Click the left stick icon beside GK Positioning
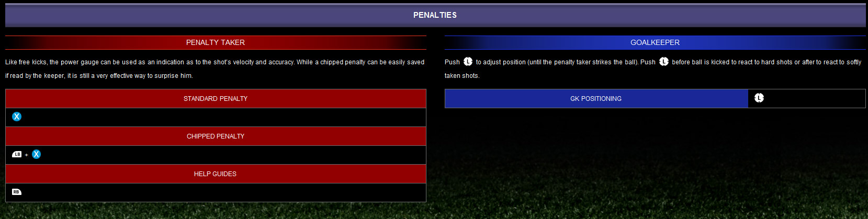Image resolution: width=868 pixels, height=219 pixels. coord(759,98)
